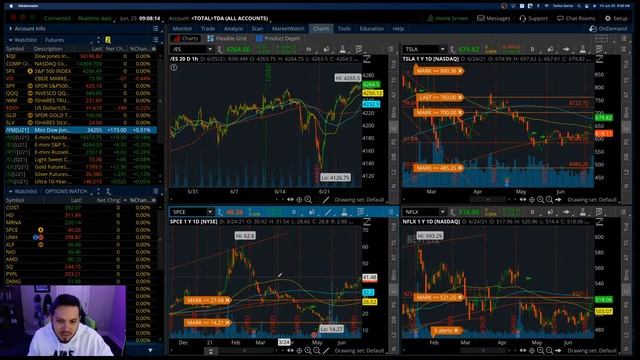
Task: Collapse the Futures watchlist gadget
Action: click(x=10, y=40)
